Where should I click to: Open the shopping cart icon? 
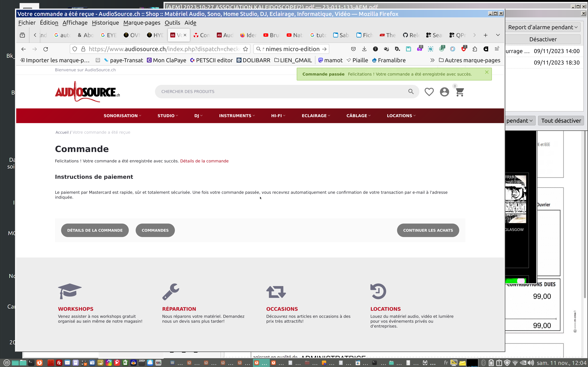tap(460, 92)
